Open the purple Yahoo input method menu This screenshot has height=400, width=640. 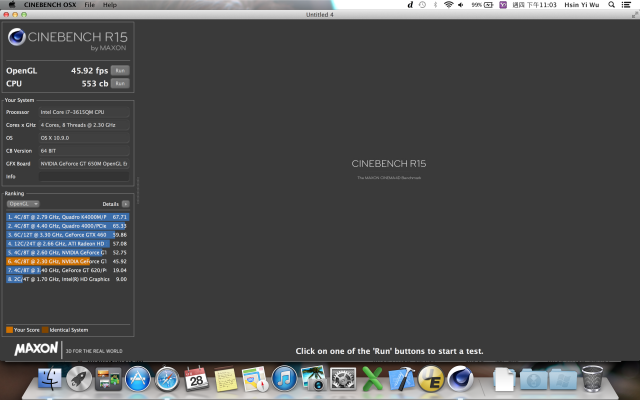click(x=503, y=4)
